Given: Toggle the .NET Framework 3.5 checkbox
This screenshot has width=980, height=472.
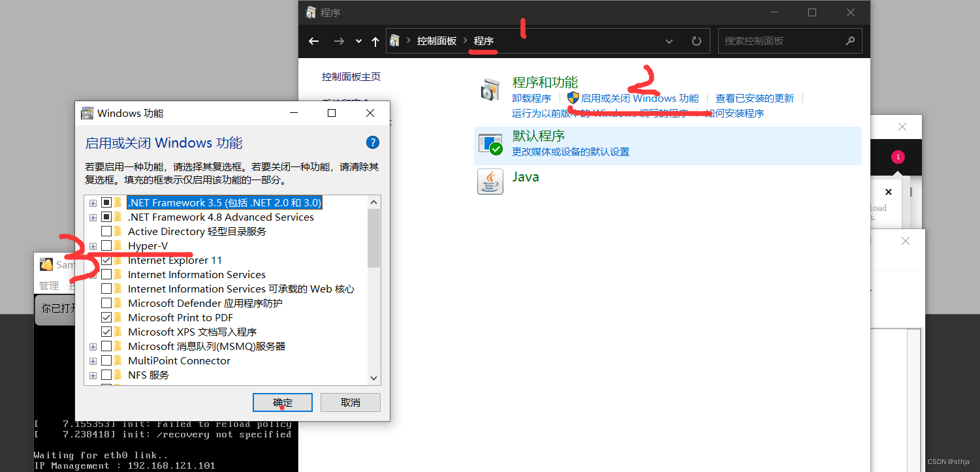Looking at the screenshot, I should pyautogui.click(x=106, y=203).
